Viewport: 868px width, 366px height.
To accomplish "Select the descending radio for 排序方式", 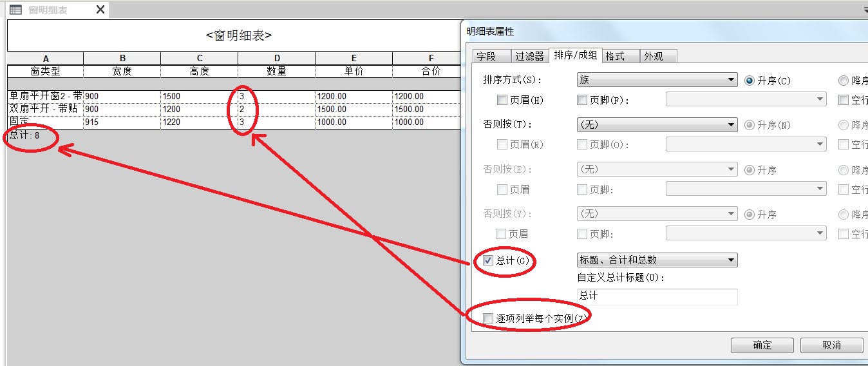I will pos(844,81).
